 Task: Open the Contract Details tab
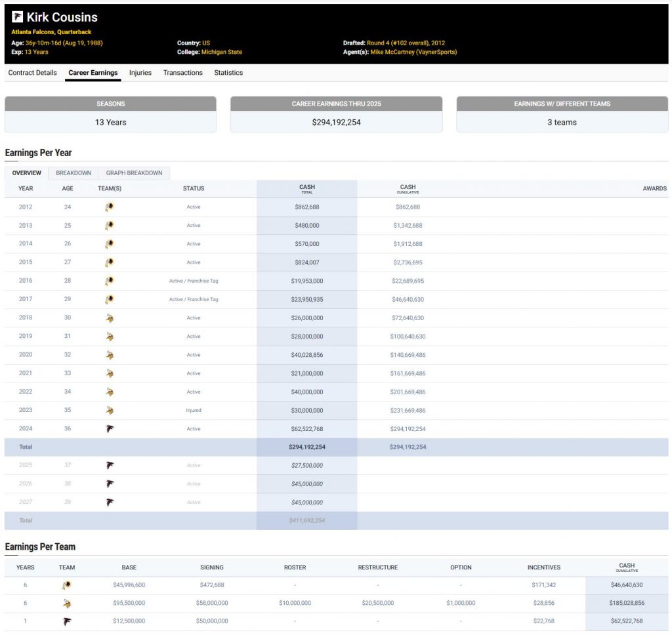coord(33,73)
